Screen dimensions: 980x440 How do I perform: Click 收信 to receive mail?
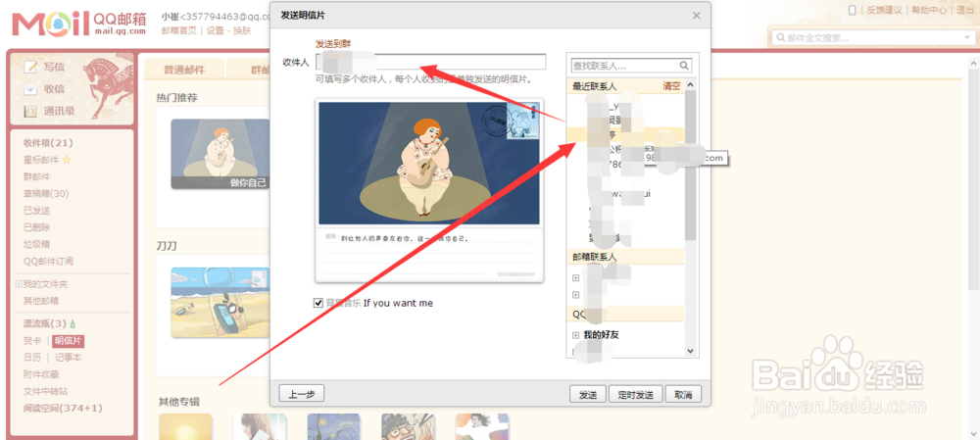54,89
